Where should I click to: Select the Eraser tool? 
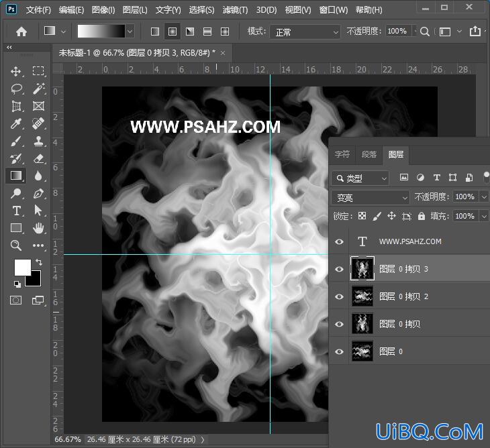[x=38, y=158]
